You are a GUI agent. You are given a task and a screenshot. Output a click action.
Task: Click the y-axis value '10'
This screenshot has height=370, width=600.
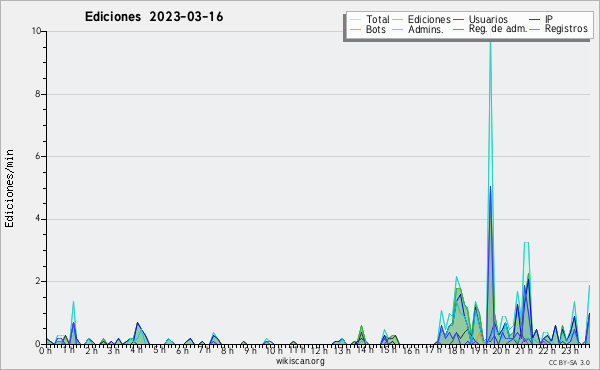point(36,31)
